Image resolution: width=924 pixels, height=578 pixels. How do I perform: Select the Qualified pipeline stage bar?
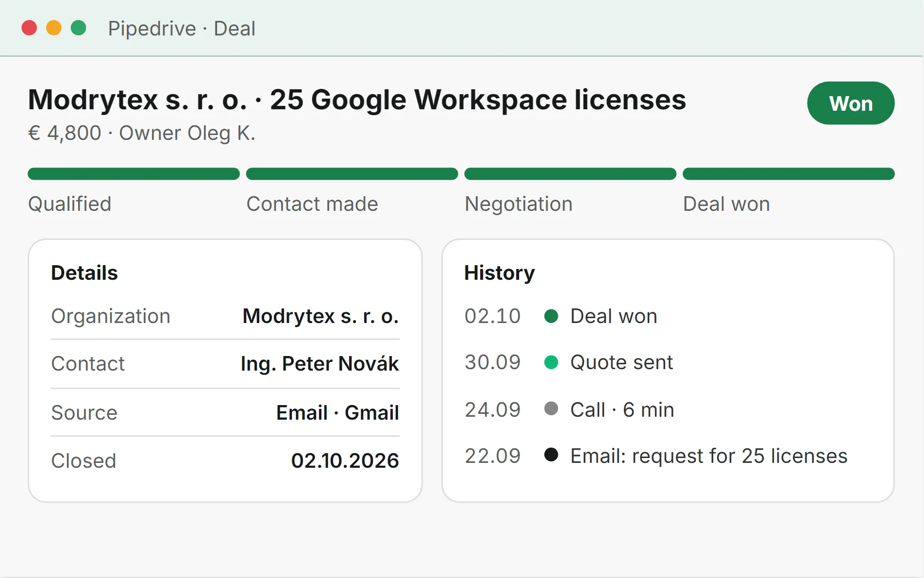point(134,174)
